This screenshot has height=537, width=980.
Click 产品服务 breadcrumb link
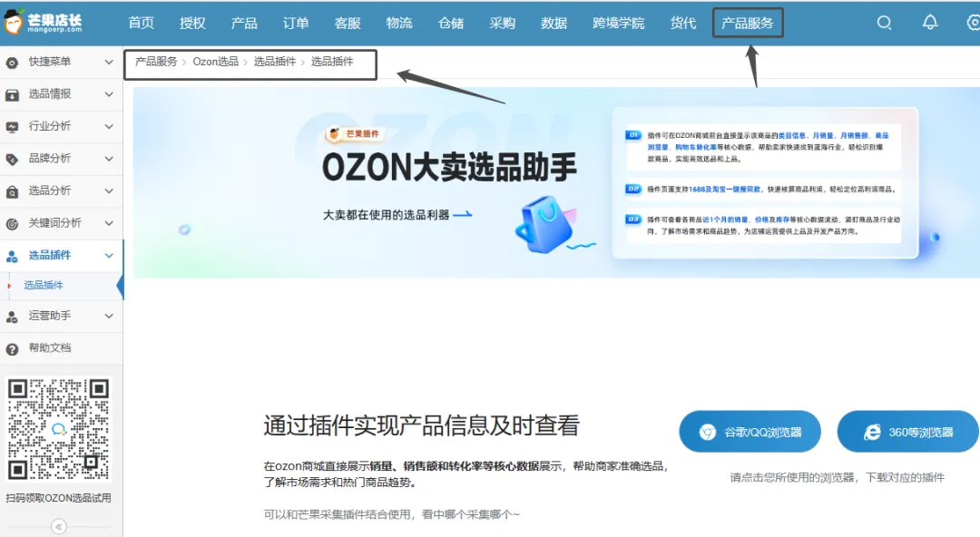[156, 62]
